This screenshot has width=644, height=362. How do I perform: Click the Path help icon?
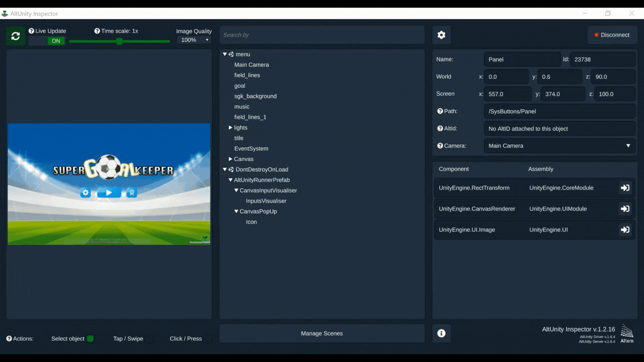pos(440,111)
